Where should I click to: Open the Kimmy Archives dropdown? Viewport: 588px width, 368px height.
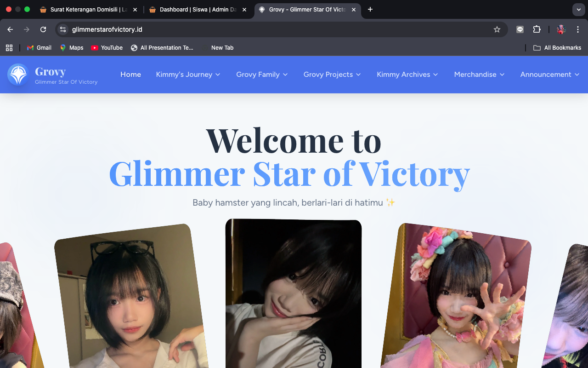click(408, 75)
